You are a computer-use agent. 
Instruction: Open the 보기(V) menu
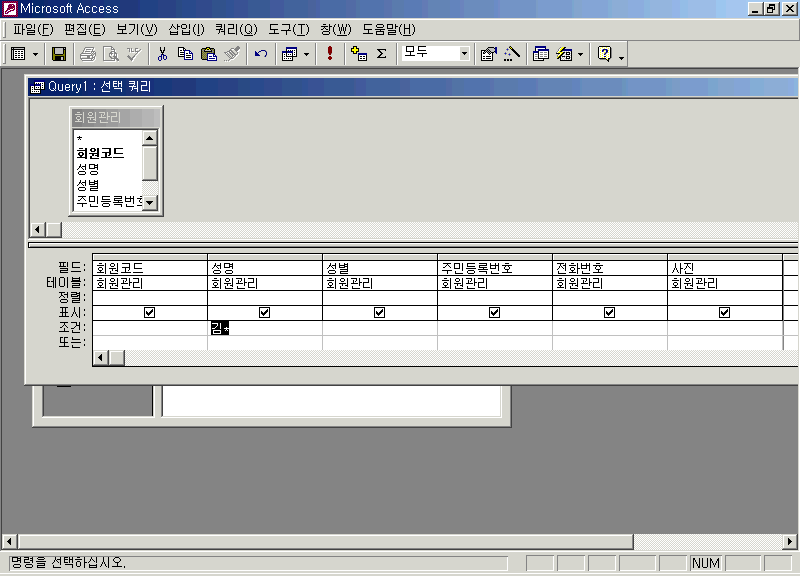coord(137,30)
